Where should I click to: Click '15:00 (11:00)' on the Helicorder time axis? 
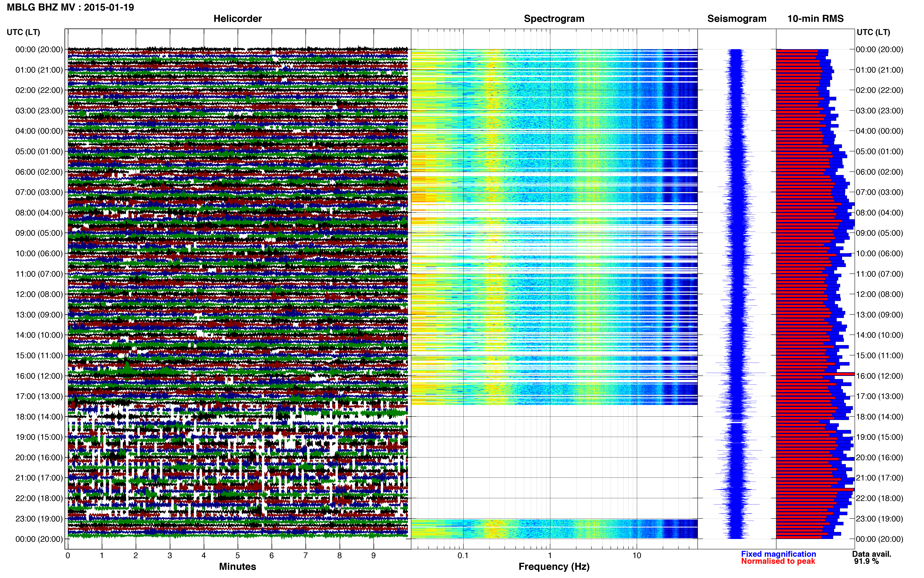[x=39, y=355]
